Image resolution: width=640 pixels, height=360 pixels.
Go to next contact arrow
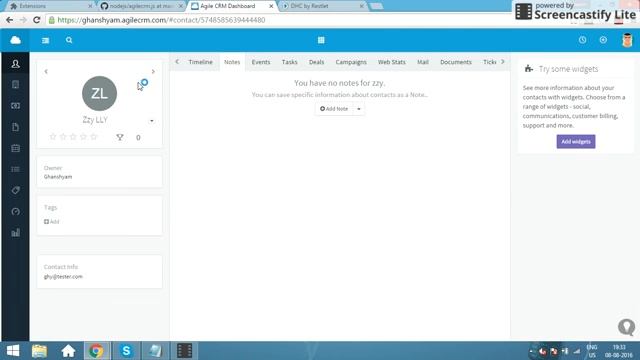click(153, 71)
